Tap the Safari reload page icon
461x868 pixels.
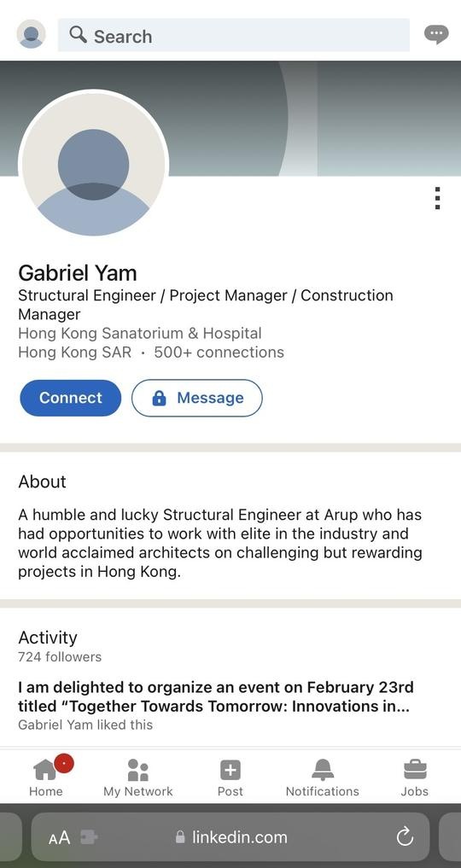click(x=406, y=836)
